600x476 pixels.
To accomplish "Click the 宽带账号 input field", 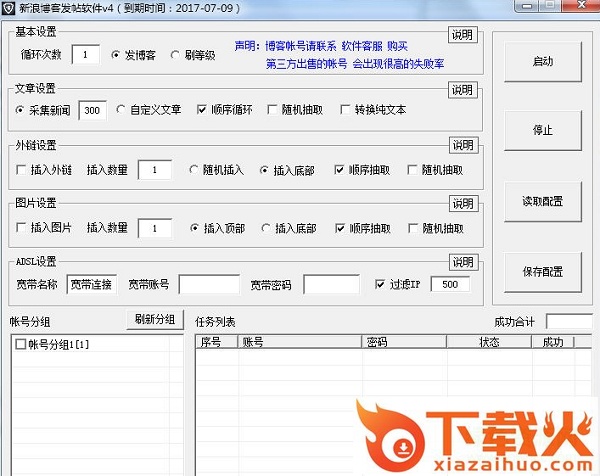I will tap(209, 284).
